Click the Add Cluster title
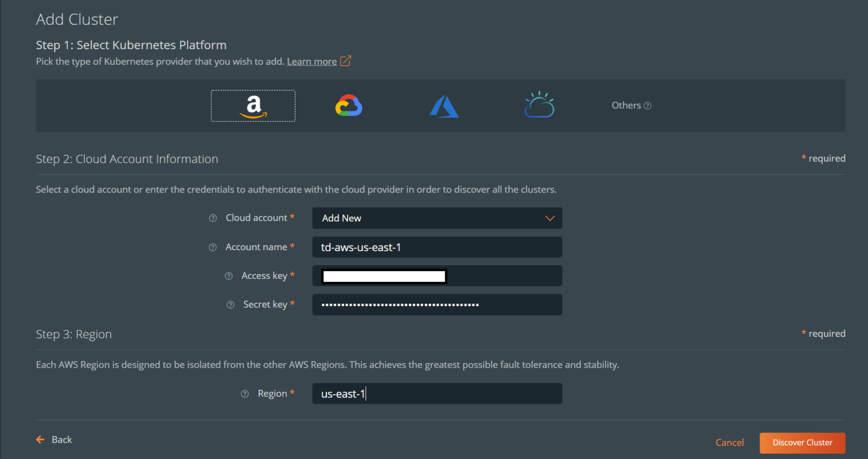Screen dimensions: 868x459 pos(77,19)
